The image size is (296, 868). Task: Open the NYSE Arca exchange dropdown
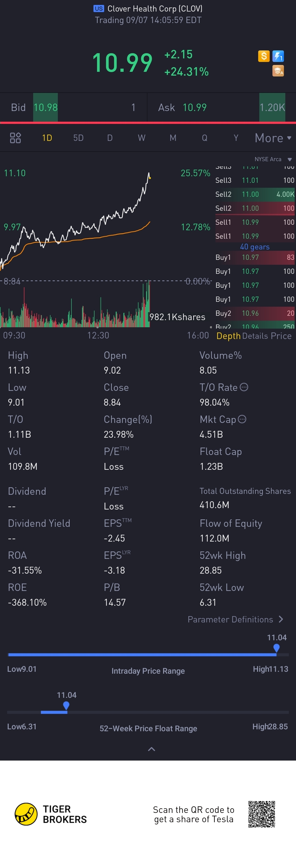(x=273, y=159)
